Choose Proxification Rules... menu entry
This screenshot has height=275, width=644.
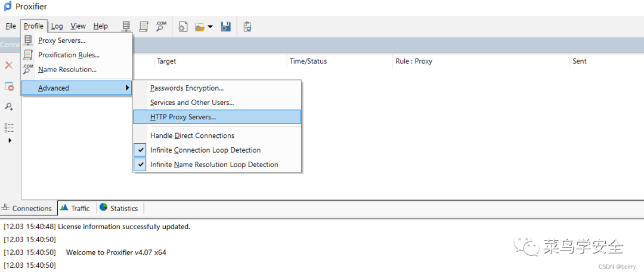pyautogui.click(x=76, y=55)
